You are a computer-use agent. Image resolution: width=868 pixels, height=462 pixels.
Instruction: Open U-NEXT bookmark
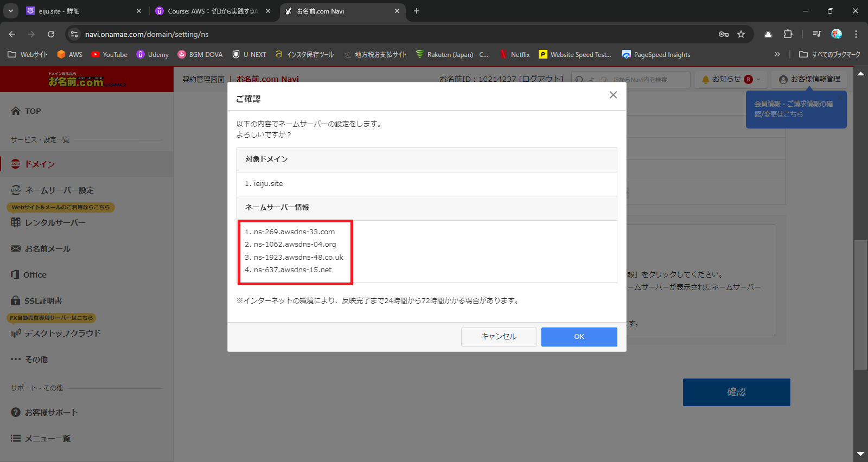coord(250,55)
